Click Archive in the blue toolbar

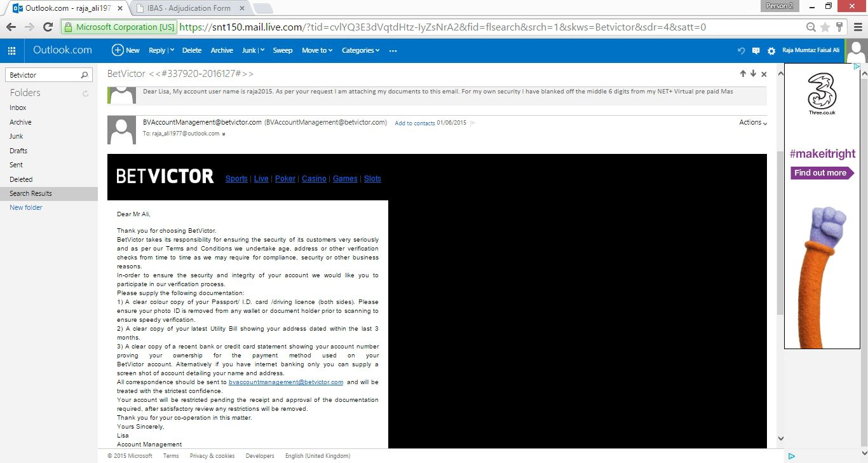click(222, 51)
